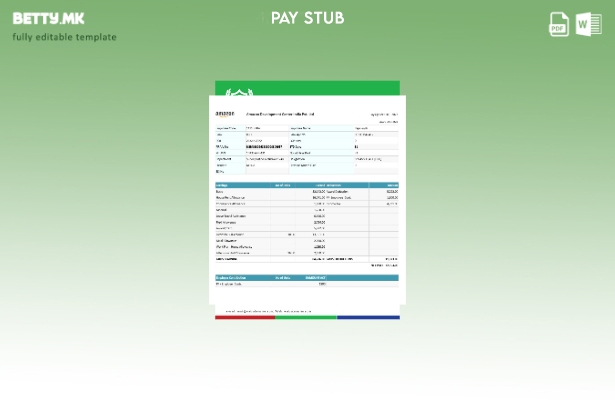Click the BETTY.MK logo
This screenshot has width=615, height=400.
click(49, 18)
